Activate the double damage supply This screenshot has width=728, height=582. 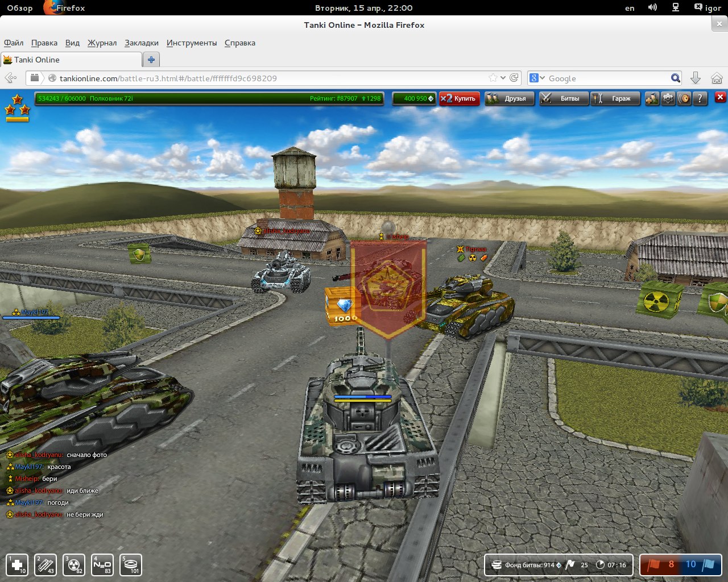coord(74,565)
